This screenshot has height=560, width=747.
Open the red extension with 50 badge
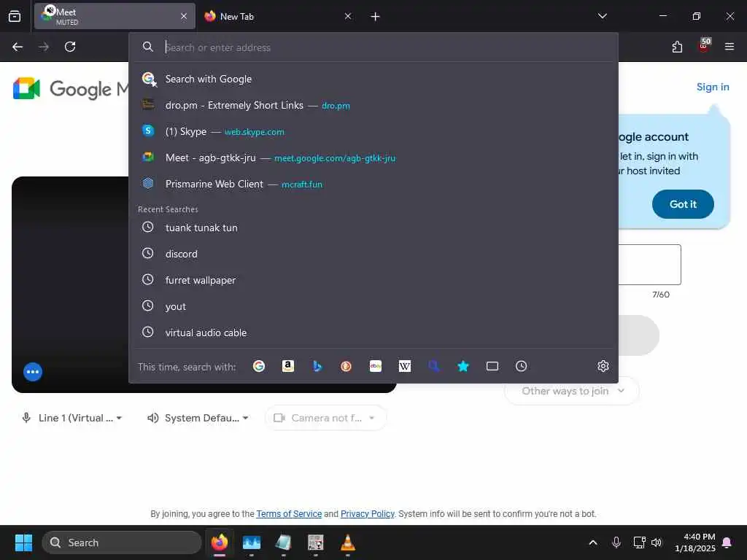point(704,46)
